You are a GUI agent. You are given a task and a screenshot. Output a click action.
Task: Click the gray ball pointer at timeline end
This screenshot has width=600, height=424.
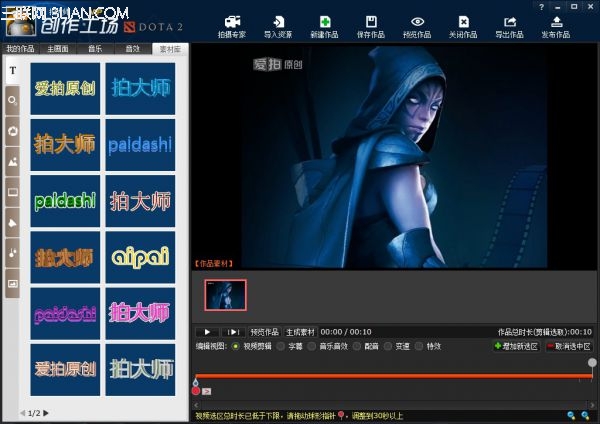(592, 362)
